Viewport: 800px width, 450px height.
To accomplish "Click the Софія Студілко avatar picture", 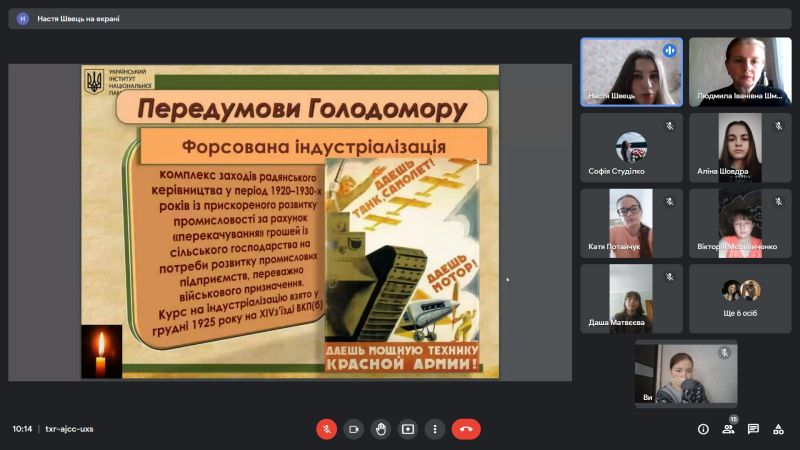I will [x=631, y=147].
